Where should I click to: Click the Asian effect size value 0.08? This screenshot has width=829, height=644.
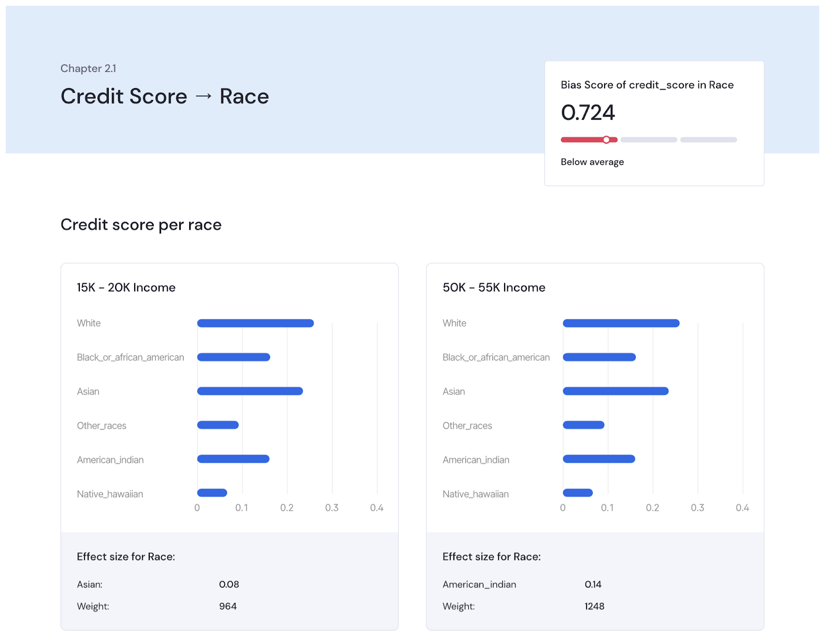point(228,584)
